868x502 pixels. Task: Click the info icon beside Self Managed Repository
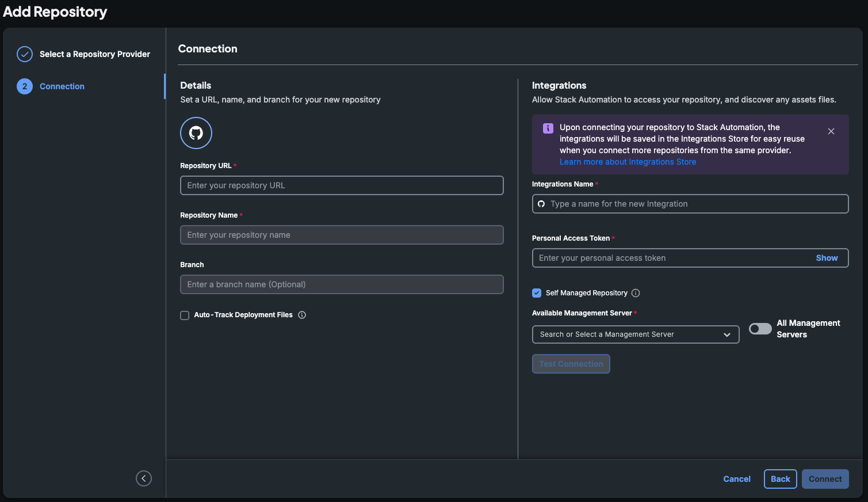coord(636,293)
